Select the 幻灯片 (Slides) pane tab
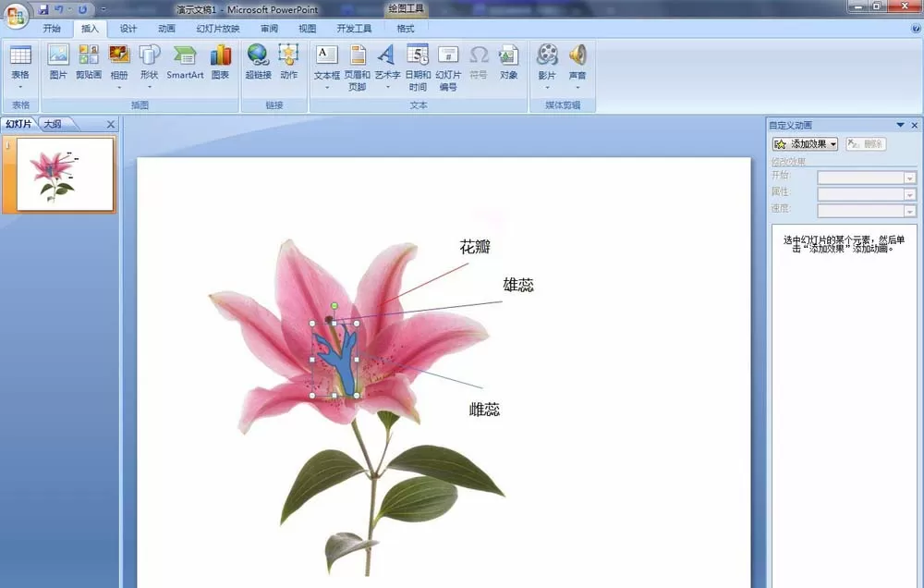924x588 pixels. [18, 124]
